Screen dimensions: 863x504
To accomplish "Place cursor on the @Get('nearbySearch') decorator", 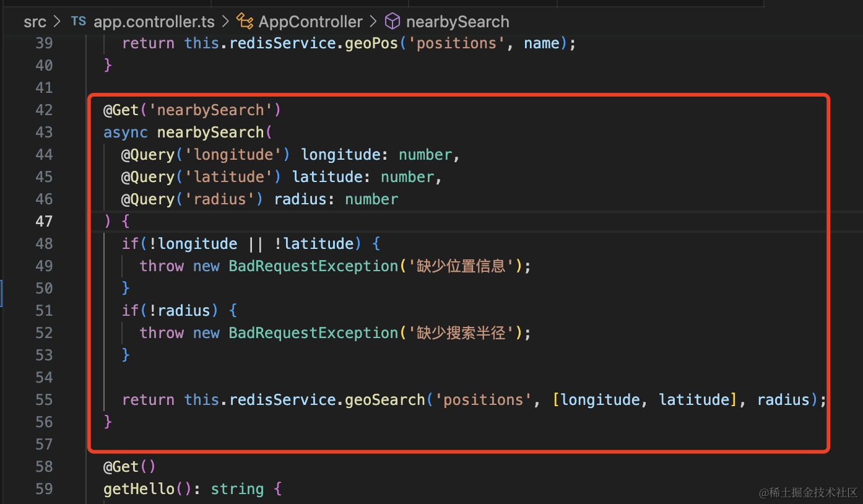I will click(192, 110).
